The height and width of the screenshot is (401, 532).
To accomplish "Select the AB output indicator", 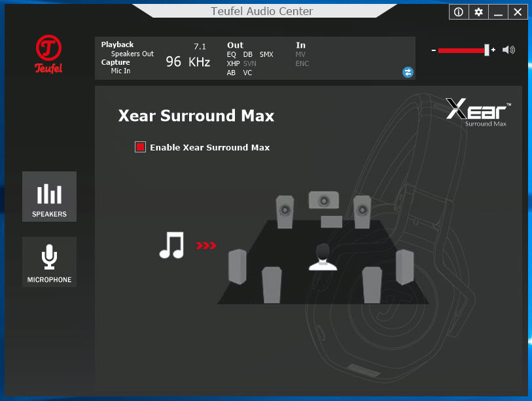I will 231,73.
